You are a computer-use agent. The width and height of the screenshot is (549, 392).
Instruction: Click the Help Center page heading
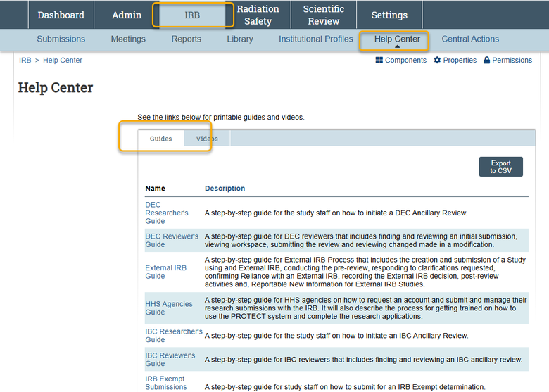point(56,87)
